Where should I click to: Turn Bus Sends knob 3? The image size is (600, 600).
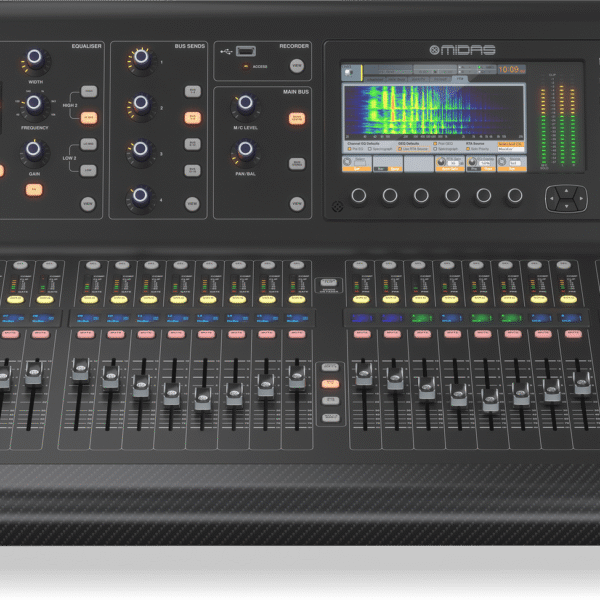(141, 152)
